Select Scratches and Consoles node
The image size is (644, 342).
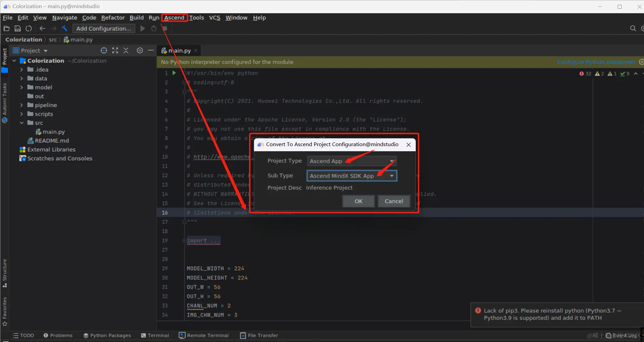[56, 158]
